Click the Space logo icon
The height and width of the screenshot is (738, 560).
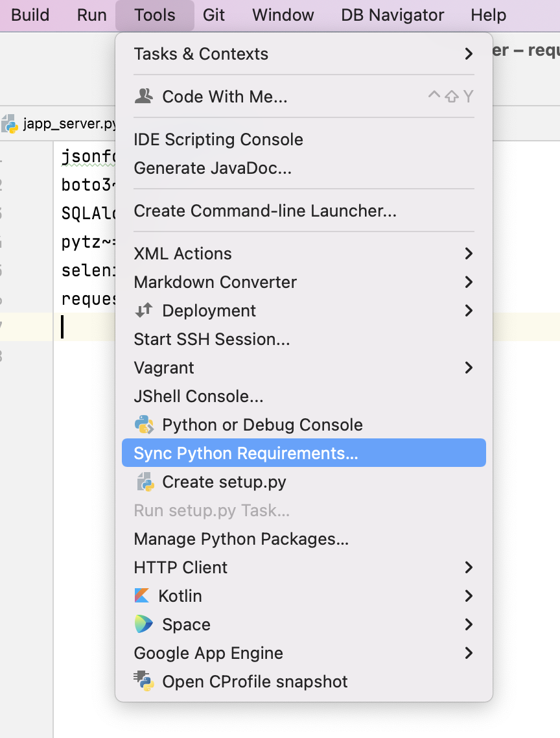(143, 624)
